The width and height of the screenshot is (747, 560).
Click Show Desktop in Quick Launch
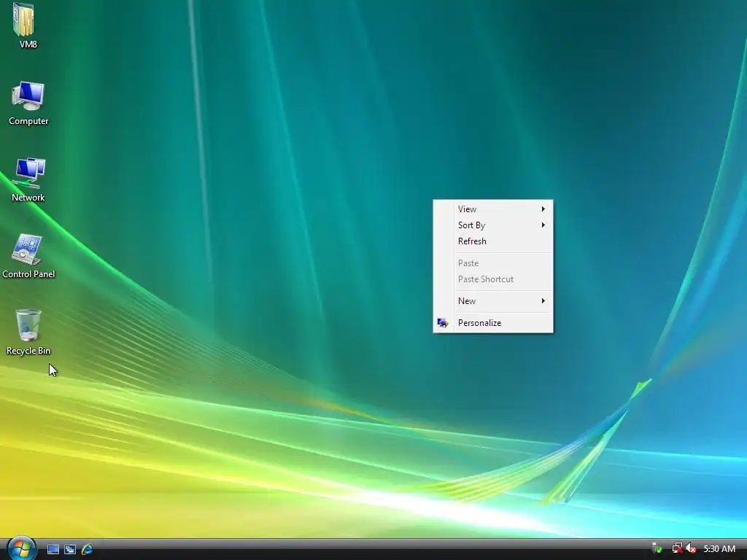(53, 550)
